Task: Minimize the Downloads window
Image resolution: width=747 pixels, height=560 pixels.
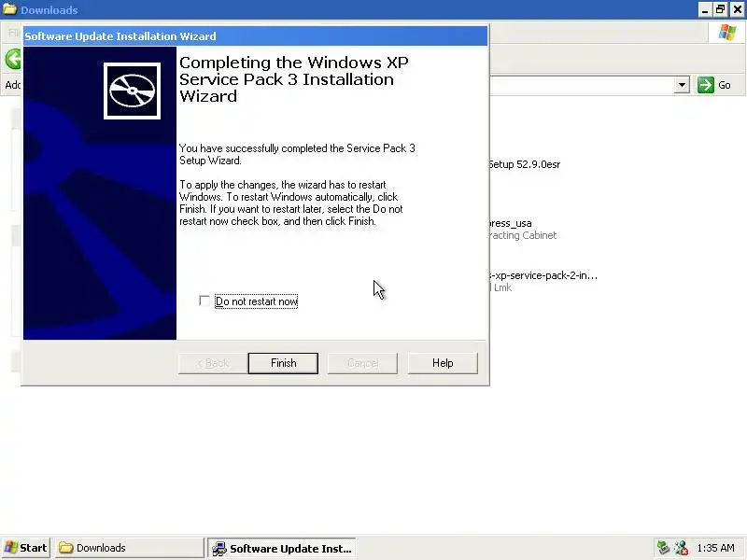Action: point(705,9)
